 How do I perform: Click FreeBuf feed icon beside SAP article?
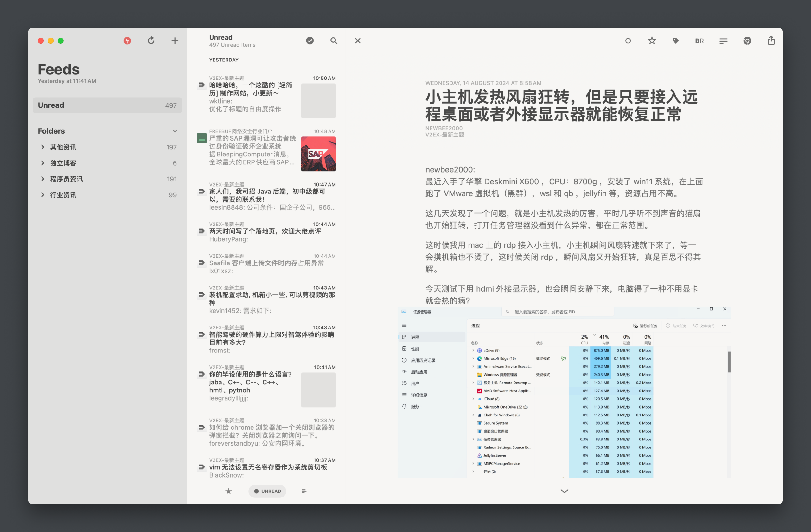(202, 138)
